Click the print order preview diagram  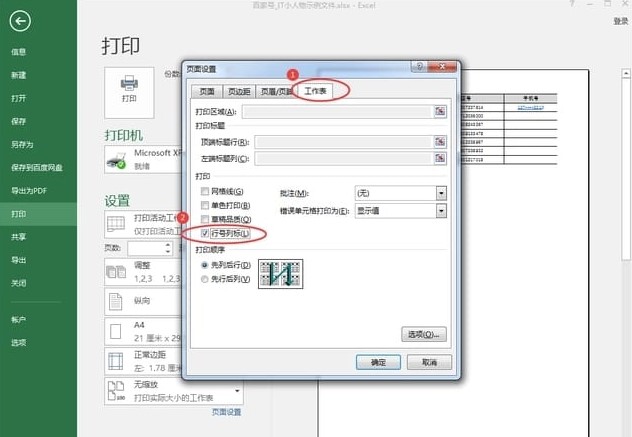(281, 274)
